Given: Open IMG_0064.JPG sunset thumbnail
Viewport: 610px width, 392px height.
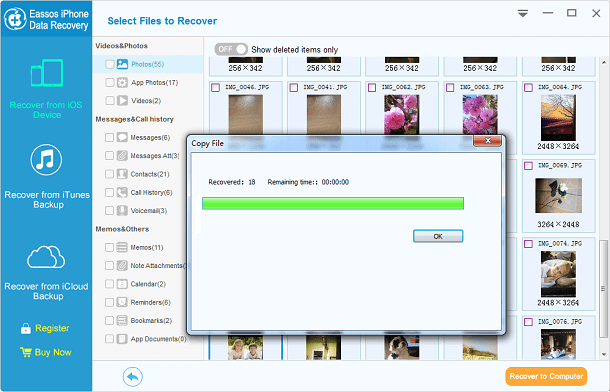Looking at the screenshot, I should 558,117.
